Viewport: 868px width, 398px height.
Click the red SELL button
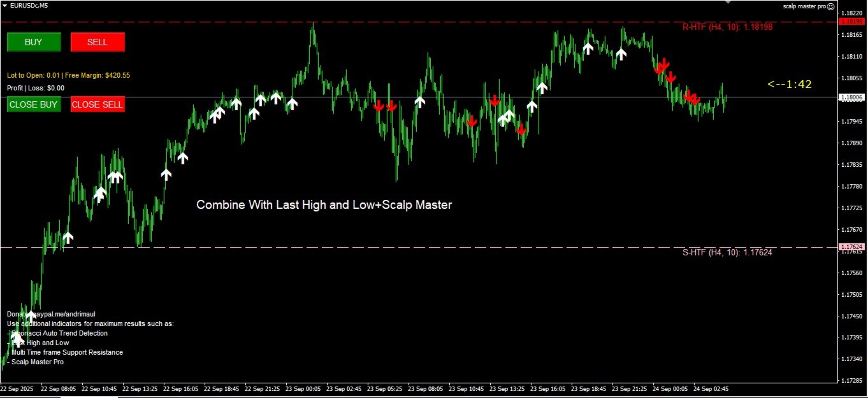point(98,42)
